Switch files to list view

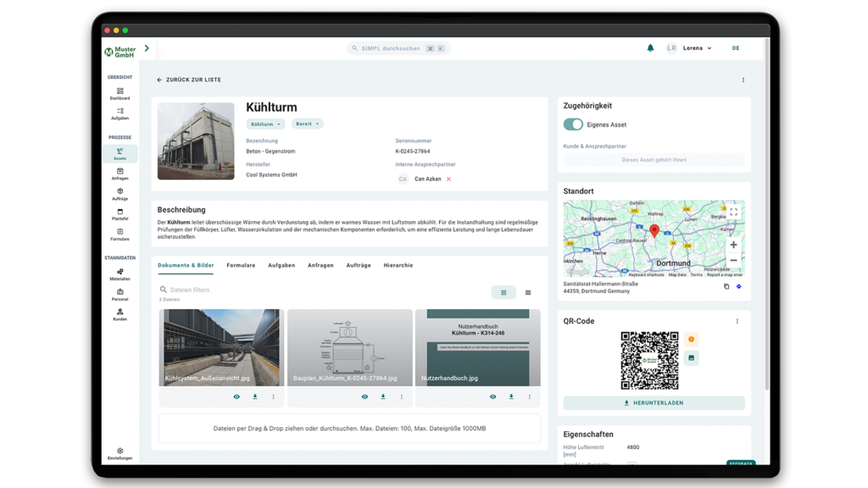528,292
